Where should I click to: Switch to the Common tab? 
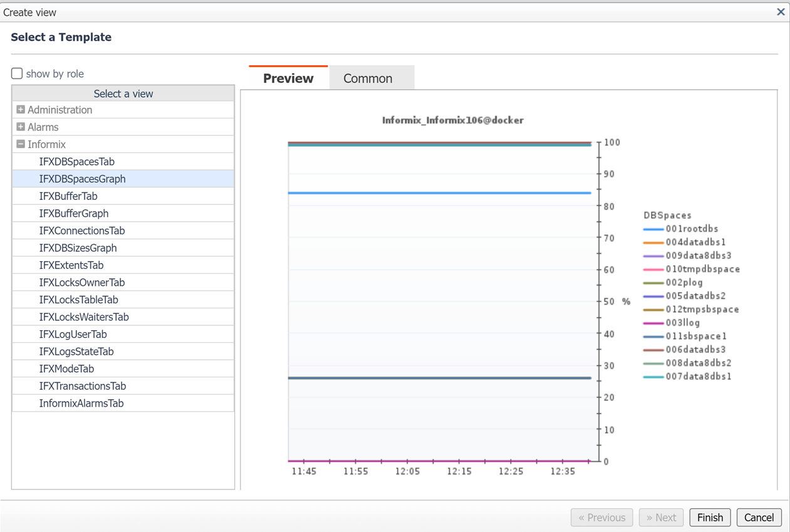coord(368,78)
